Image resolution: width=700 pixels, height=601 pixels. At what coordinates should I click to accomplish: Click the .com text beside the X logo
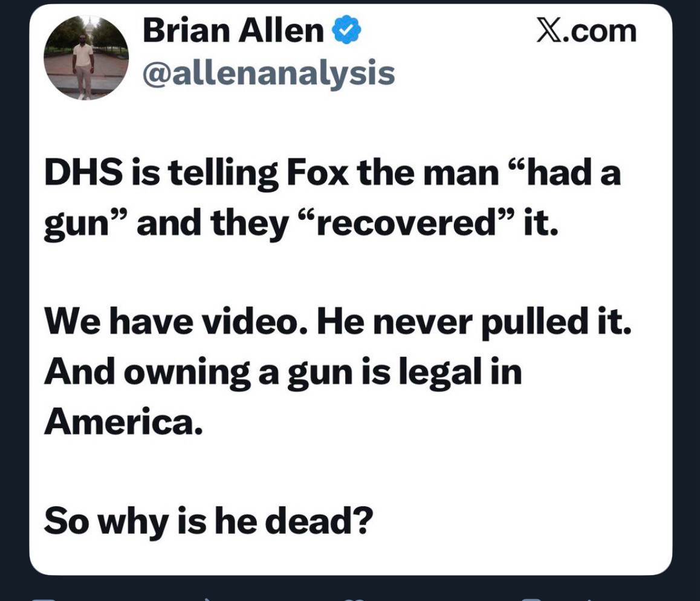click(599, 31)
